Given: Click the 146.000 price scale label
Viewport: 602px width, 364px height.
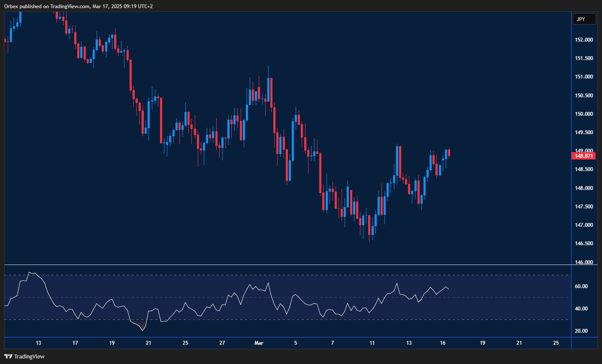Looking at the screenshot, I should tap(584, 262).
